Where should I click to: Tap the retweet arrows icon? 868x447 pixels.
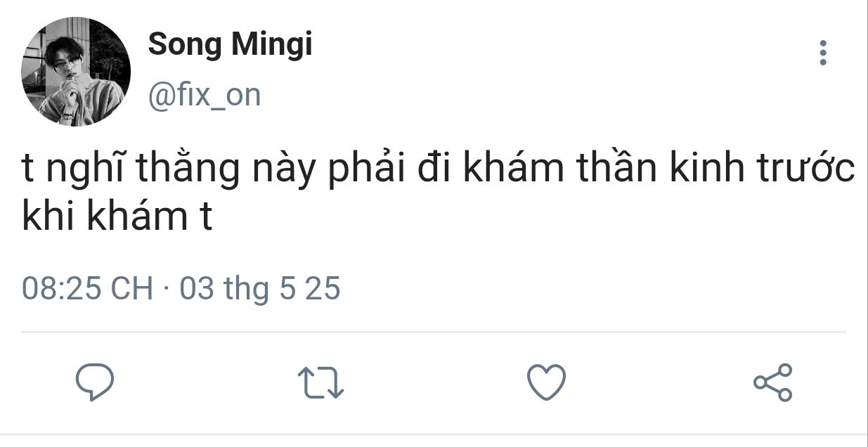320,384
